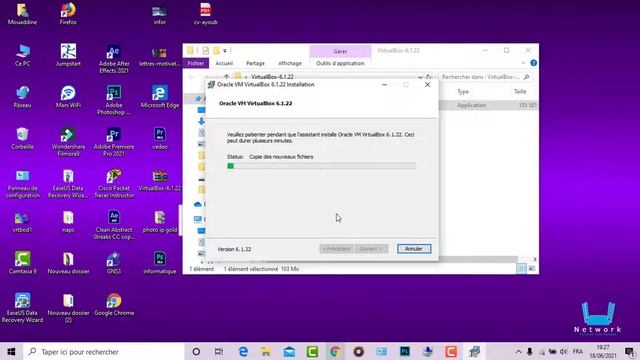Open Adobe After Effects 2021 shortcut
This screenshot has height=360, width=640.
[114, 59]
